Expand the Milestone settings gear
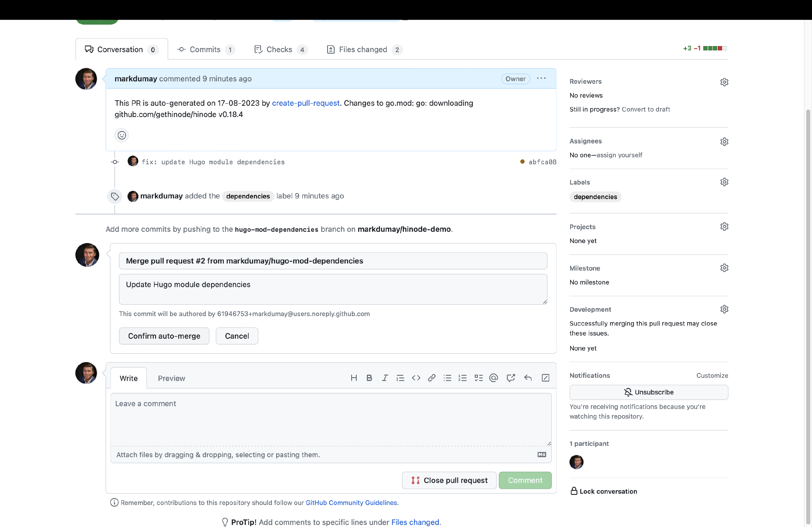The height and width of the screenshot is (527, 812). [724, 268]
